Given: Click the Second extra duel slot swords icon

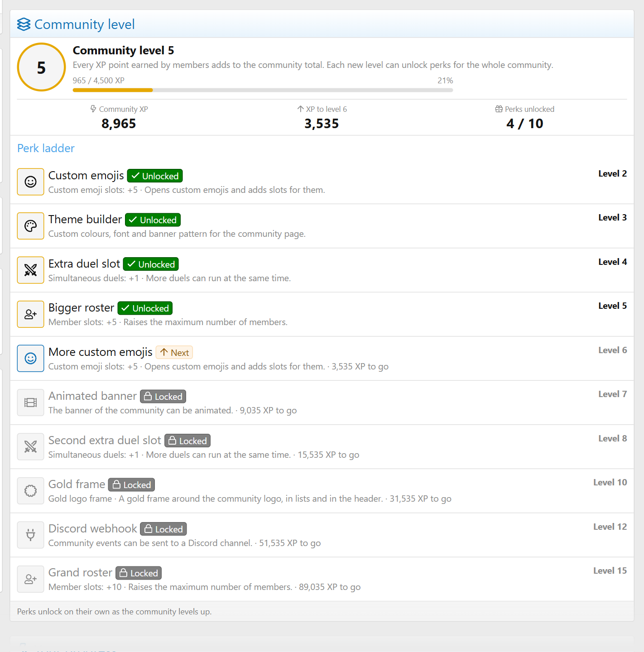Looking at the screenshot, I should tap(30, 447).
